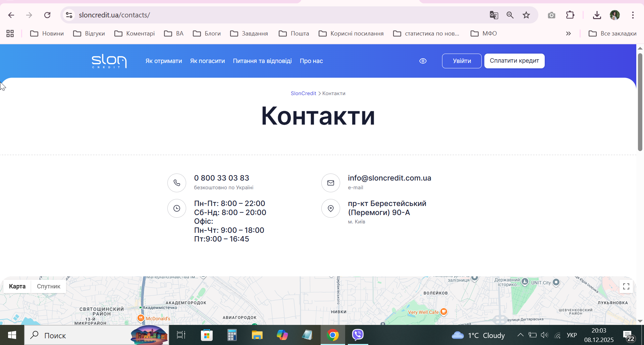The width and height of the screenshot is (644, 345).
Task: Click the phone number 0 800 33 03 83
Action: 222,178
